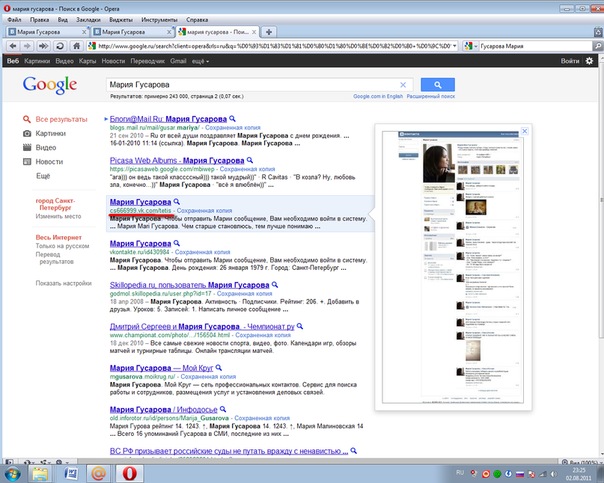
Task: Open Picasa Web Albums result link
Action: pos(177,160)
